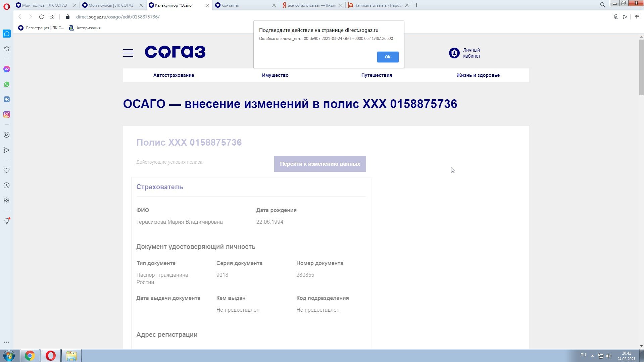Screen dimensions: 644x362
Task: Show hidden tray icons arrow
Action: coord(592,356)
